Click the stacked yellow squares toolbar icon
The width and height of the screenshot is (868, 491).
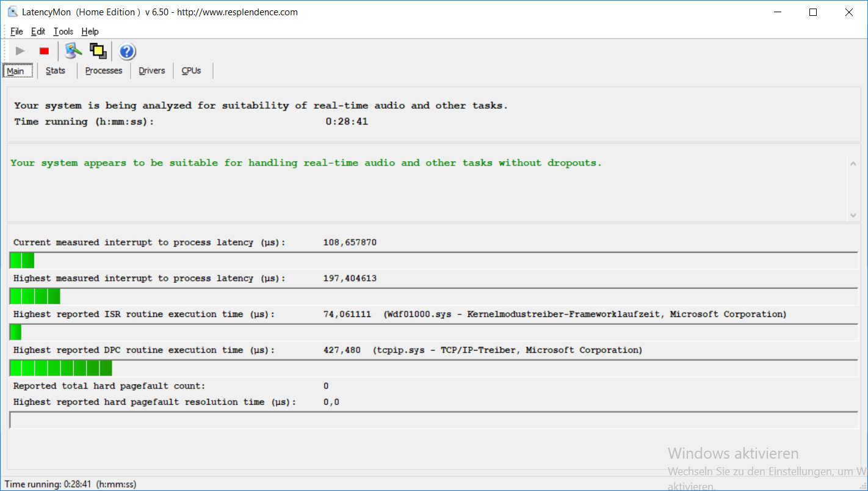[98, 51]
